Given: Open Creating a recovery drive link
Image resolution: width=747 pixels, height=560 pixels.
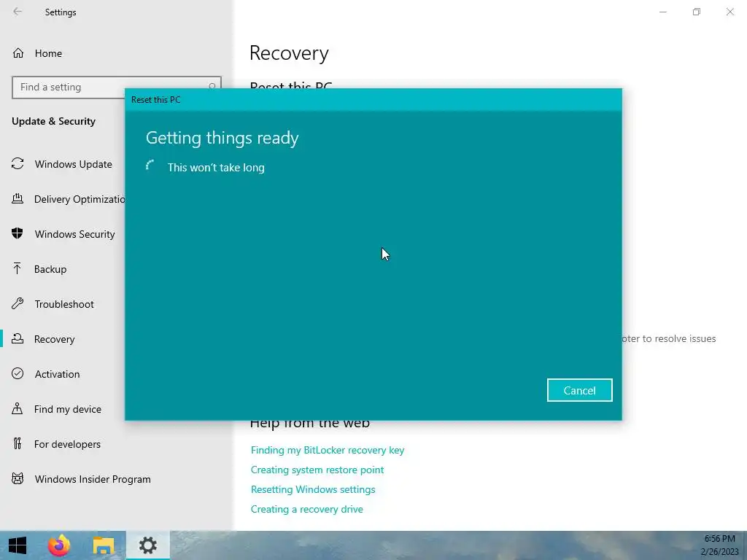Looking at the screenshot, I should pyautogui.click(x=307, y=509).
